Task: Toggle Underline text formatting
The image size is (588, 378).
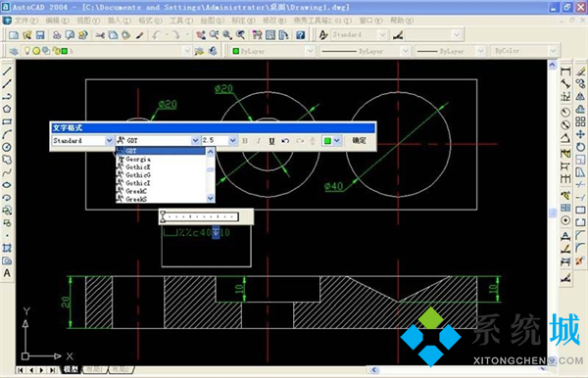Action: click(x=271, y=140)
